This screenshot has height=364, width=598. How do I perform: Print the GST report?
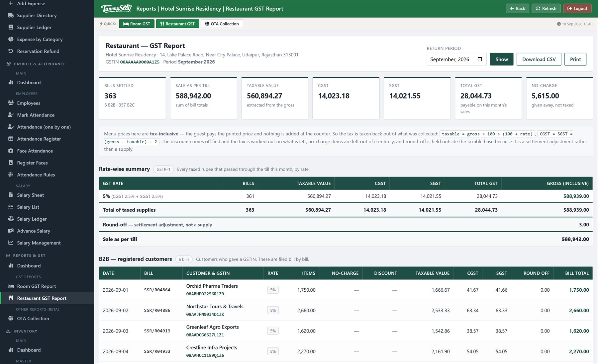(575, 59)
